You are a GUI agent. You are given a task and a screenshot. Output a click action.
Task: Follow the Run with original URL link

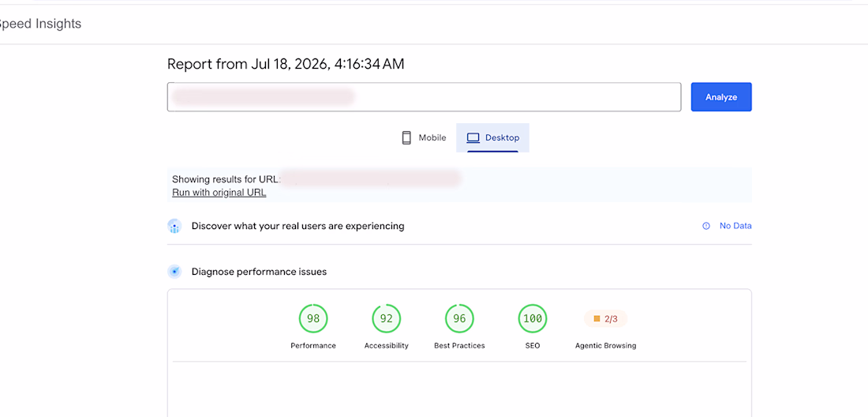(219, 193)
